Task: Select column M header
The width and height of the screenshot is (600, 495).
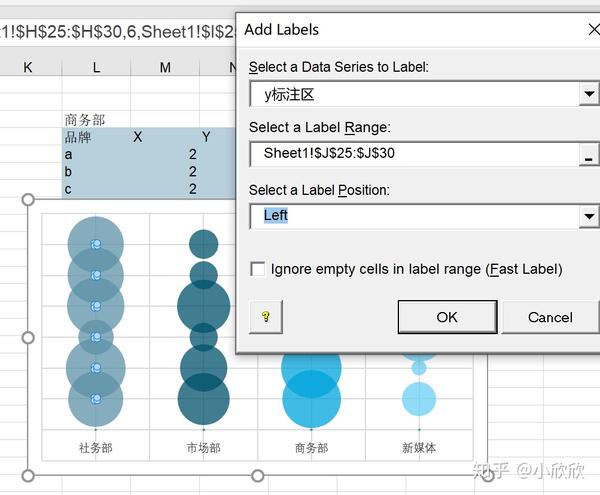Action: [165, 67]
